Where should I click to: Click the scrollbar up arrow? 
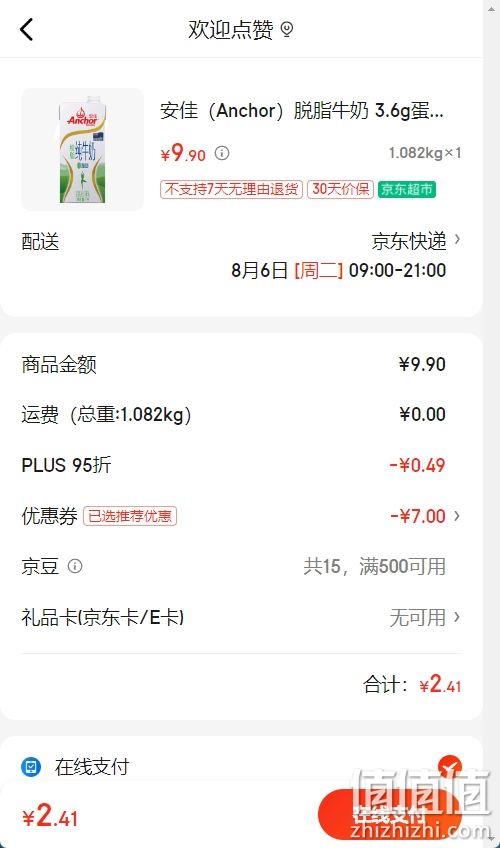click(491, 8)
